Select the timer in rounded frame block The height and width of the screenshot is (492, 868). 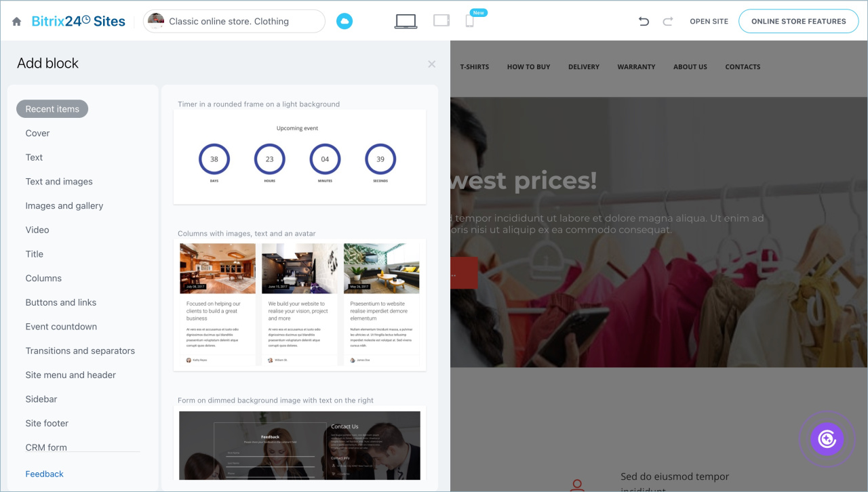pos(300,157)
